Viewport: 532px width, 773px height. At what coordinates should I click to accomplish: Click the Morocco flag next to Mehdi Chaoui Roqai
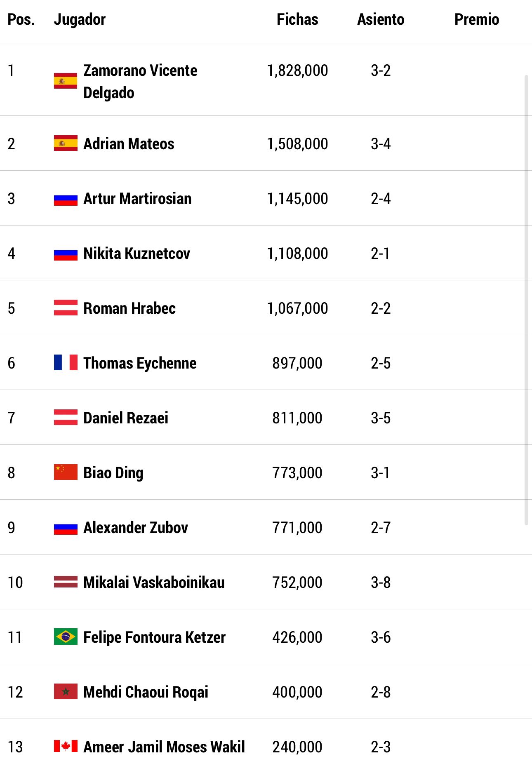pyautogui.click(x=66, y=691)
